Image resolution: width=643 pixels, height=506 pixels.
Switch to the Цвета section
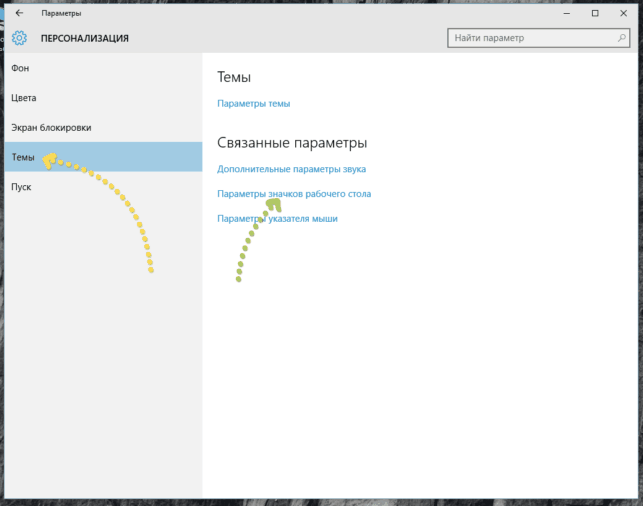pos(103,98)
